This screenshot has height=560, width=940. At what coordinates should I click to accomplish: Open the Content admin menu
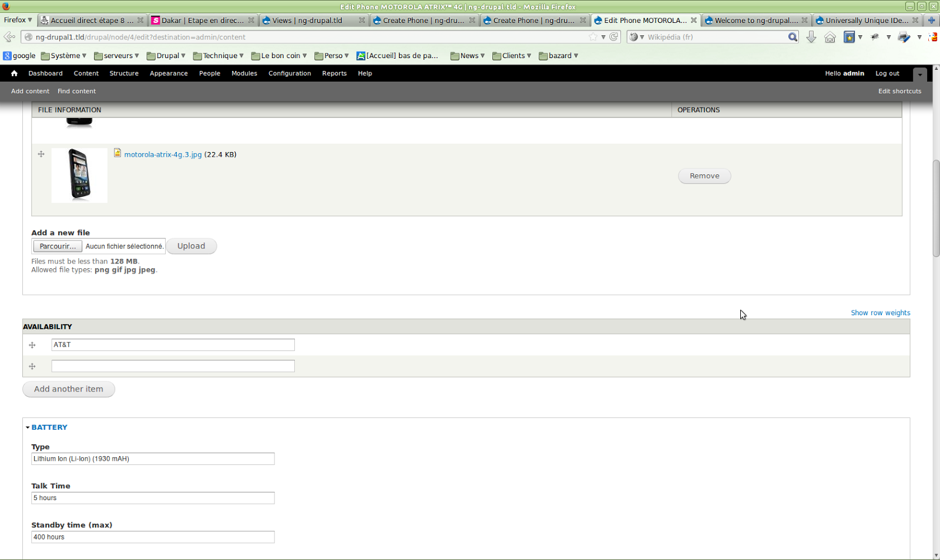[86, 73]
